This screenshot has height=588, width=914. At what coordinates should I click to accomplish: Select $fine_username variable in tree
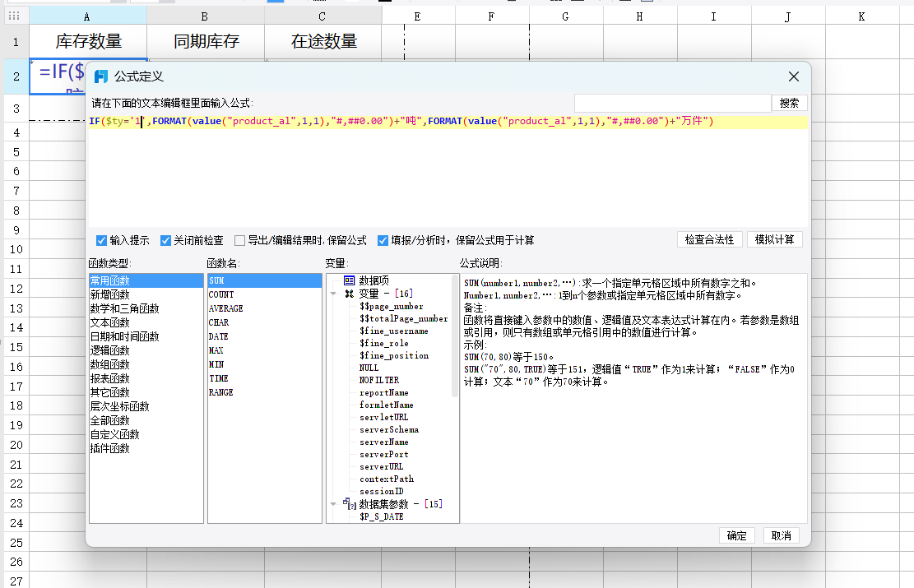pos(394,331)
